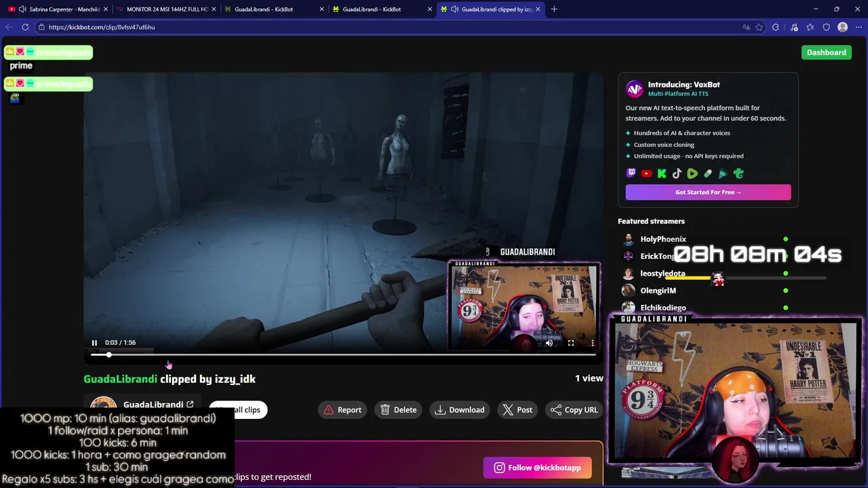The image size is (868, 488).
Task: Post the clip to X
Action: click(517, 409)
